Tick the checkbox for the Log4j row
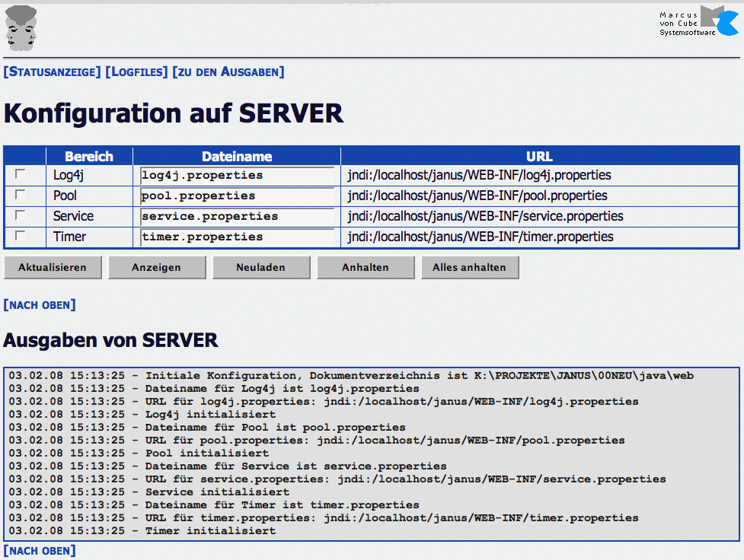The height and width of the screenshot is (560, 744). point(21,174)
